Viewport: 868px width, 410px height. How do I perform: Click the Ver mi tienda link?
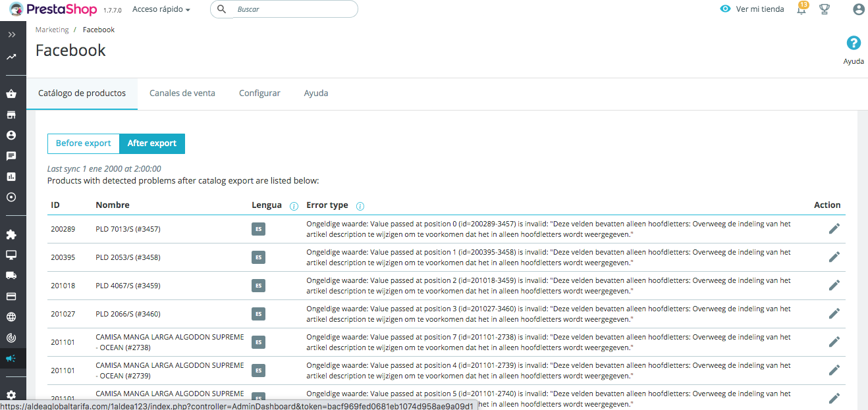752,9
